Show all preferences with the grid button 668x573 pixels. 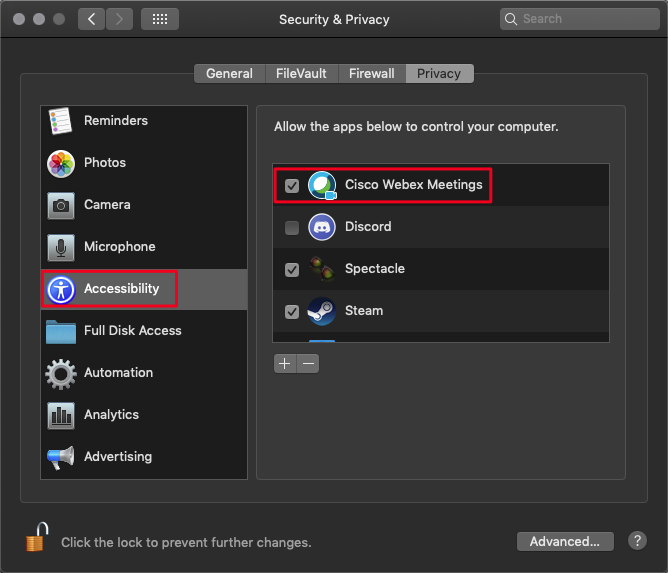[160, 19]
